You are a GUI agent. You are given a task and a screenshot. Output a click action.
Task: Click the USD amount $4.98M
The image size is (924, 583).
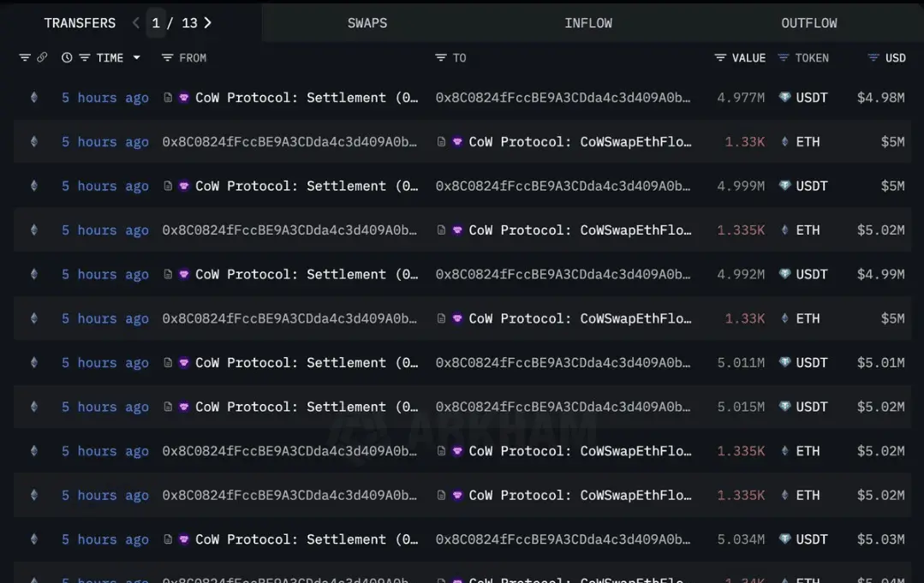click(x=880, y=98)
